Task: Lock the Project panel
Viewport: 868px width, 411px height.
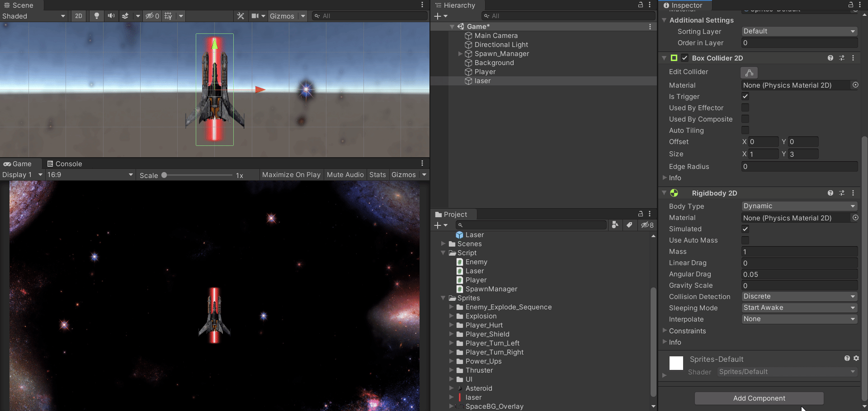Action: (641, 214)
